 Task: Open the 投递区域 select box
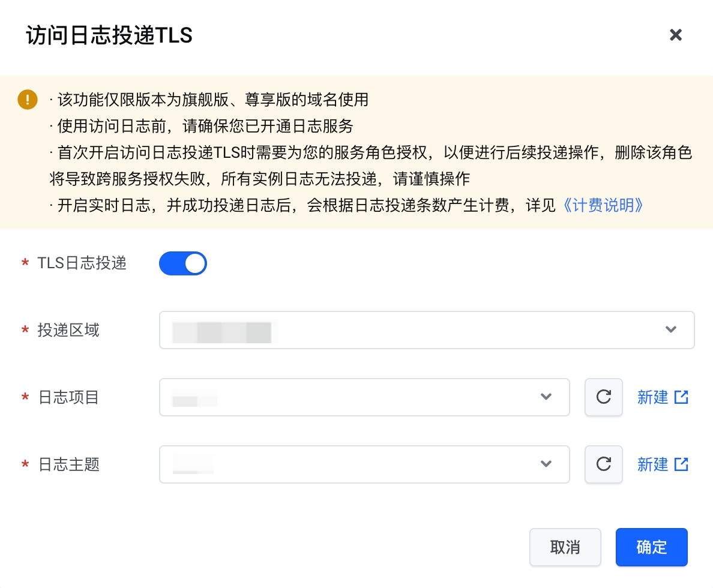coord(427,329)
